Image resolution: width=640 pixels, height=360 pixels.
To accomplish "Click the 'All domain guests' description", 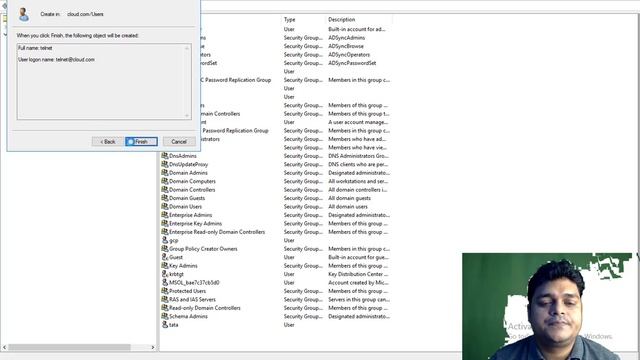I will pyautogui.click(x=349, y=198).
